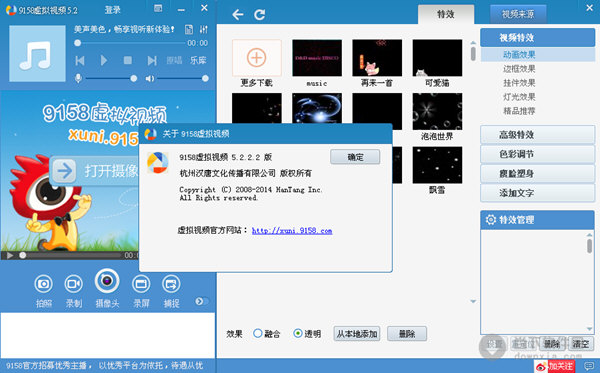
Task: Open the menu icon in title bar
Action: 158,8
